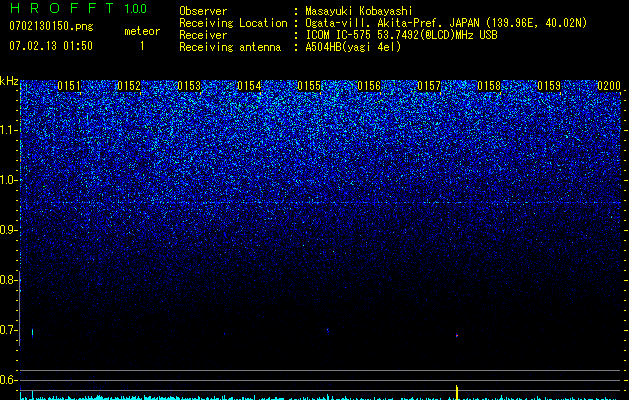This screenshot has height=400, width=629.
Task: Click the 0154 time marker
Action: (x=249, y=86)
